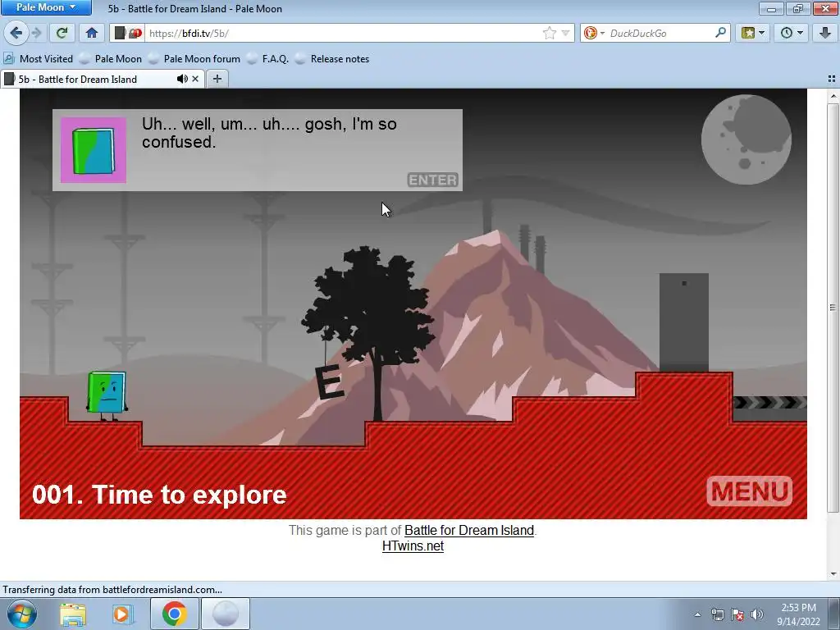Click the Book character portrait in dialogue
Screen dimensions: 840x630
point(94,151)
